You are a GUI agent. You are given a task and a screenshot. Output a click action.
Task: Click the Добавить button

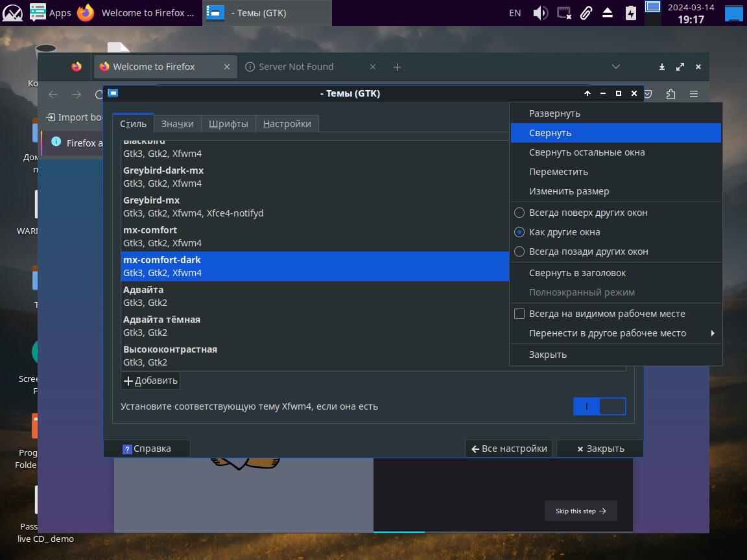[150, 380]
